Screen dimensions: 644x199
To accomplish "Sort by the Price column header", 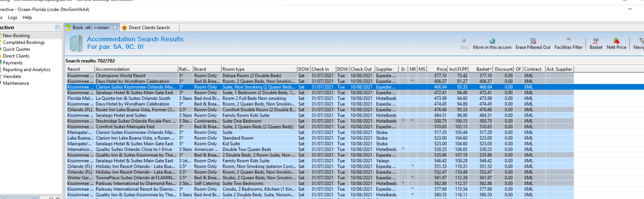I will (437, 69).
